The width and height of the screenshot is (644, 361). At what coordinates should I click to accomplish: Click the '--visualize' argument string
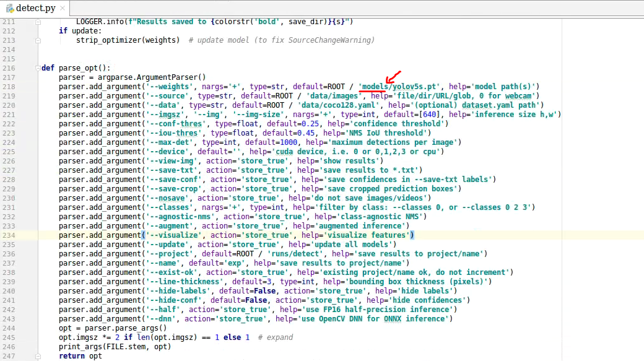[174, 235]
